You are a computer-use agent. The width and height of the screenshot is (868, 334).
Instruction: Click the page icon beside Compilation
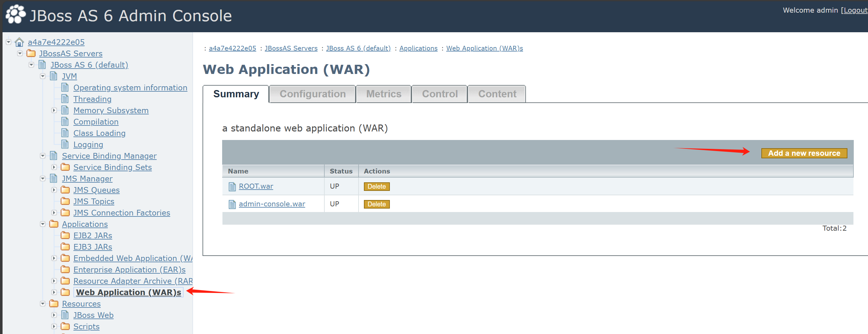point(65,122)
